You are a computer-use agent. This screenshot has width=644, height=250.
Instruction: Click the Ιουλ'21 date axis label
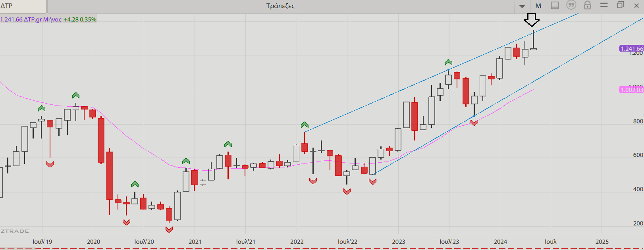(246, 242)
